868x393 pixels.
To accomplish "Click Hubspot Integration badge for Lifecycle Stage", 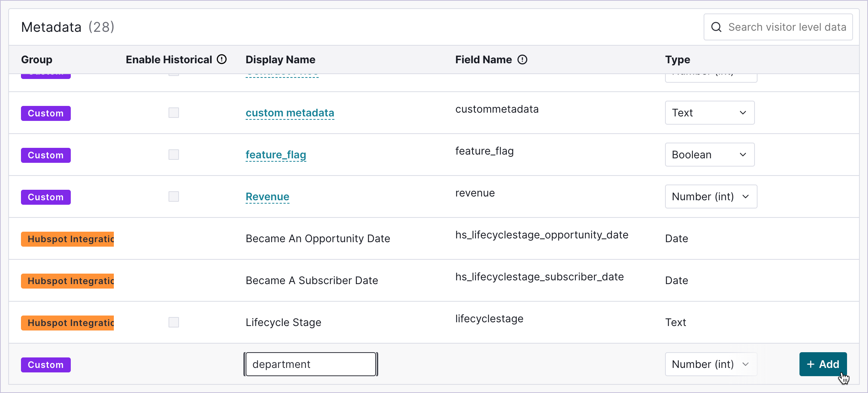I will 67,323.
